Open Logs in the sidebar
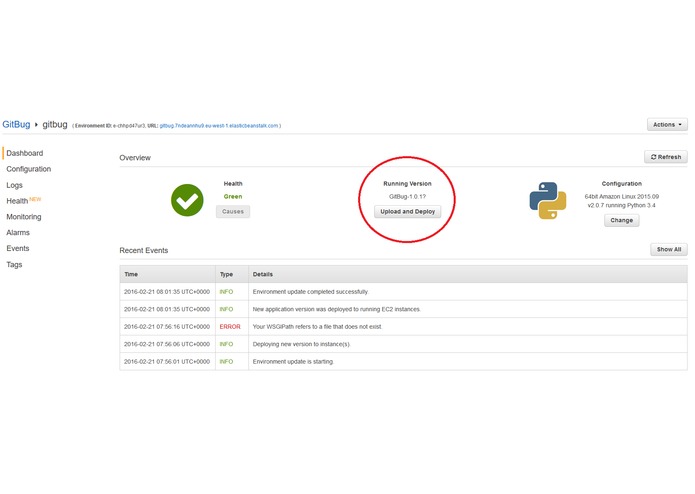Screen dimensions: 695x494 pyautogui.click(x=14, y=185)
